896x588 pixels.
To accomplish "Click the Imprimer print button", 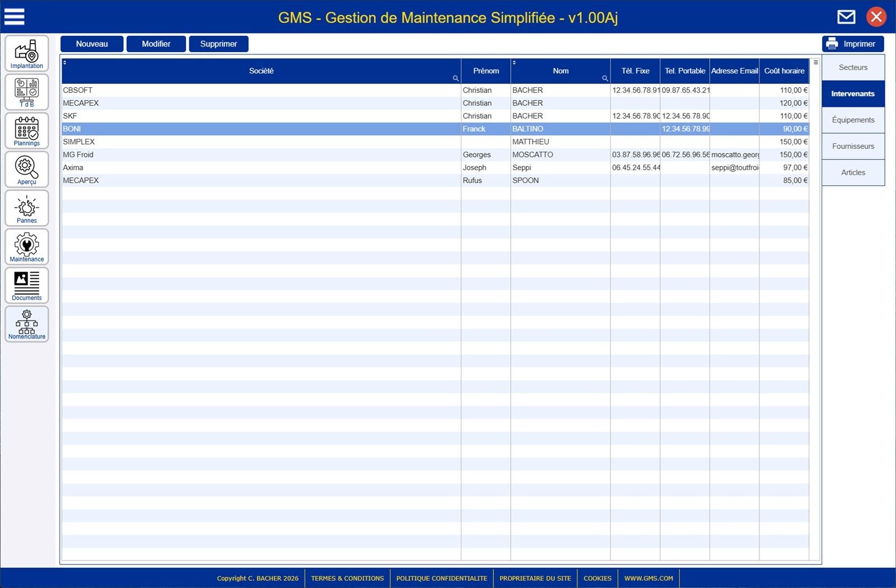I will (853, 44).
